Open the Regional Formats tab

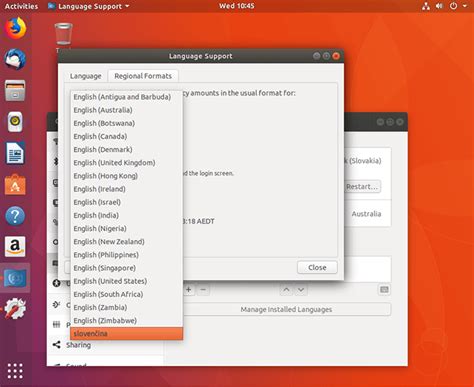[x=143, y=76]
